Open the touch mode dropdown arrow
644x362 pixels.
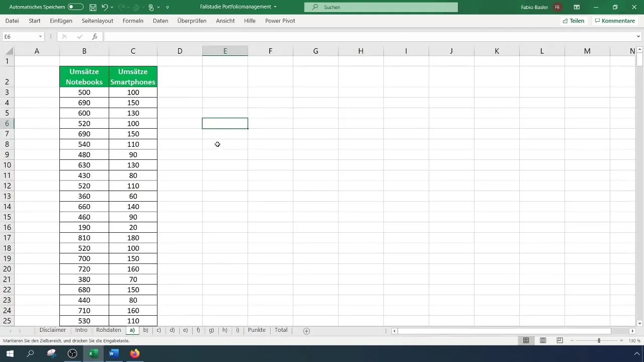(x=158, y=7)
